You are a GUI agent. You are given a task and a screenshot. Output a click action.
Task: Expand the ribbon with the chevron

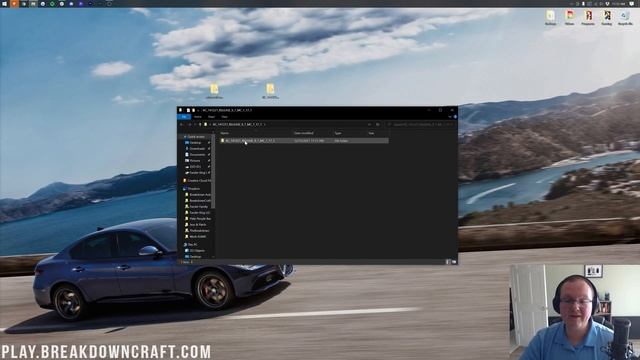[450, 117]
